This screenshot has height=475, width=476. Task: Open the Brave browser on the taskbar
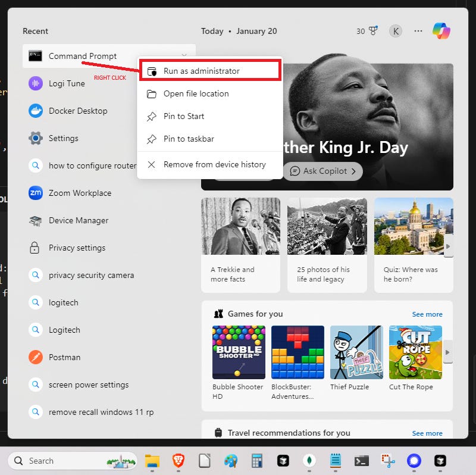click(x=178, y=461)
